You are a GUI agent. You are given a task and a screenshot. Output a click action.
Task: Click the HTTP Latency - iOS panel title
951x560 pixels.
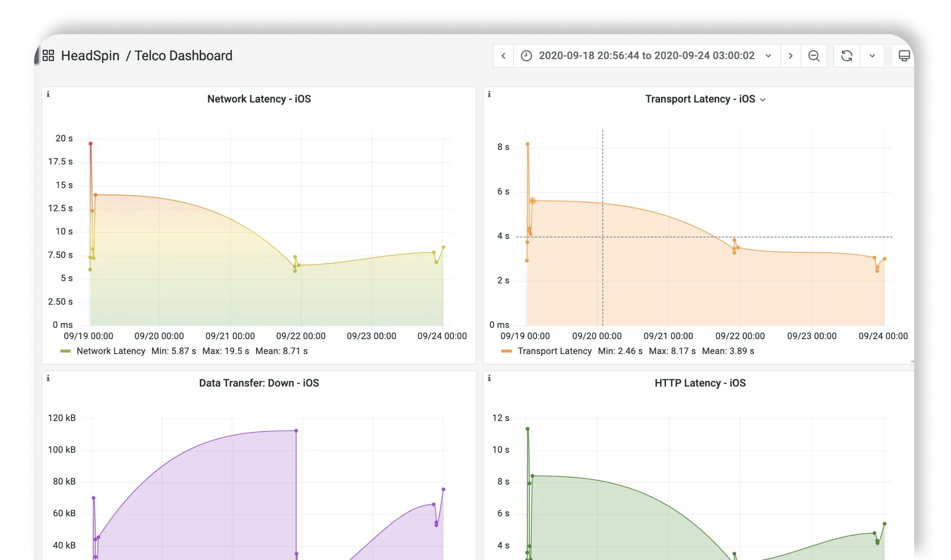click(700, 383)
